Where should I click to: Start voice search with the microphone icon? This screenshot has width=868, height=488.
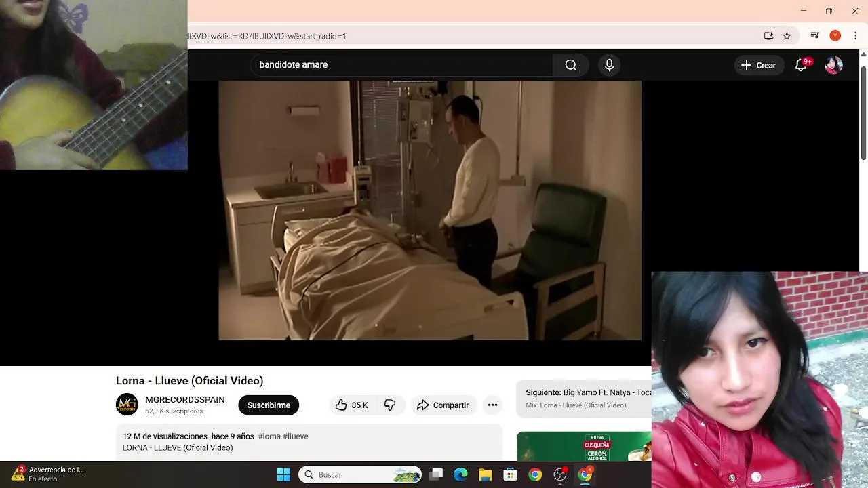[609, 65]
